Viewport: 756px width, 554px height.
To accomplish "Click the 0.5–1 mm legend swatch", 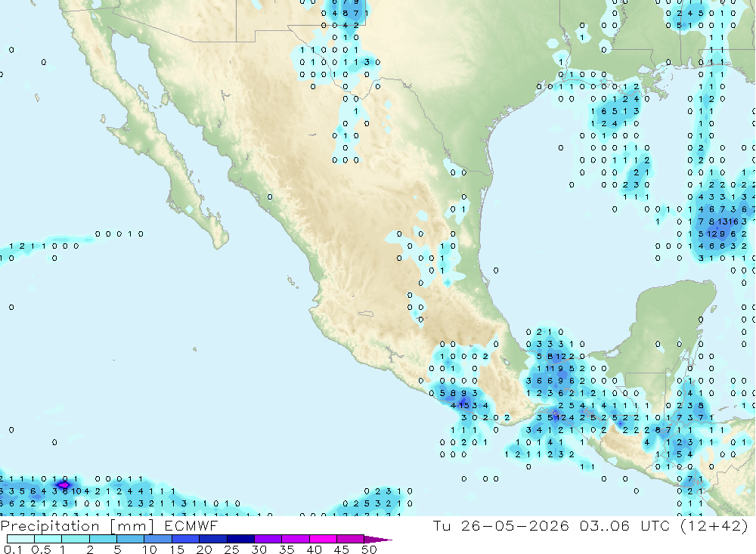I will [48, 539].
